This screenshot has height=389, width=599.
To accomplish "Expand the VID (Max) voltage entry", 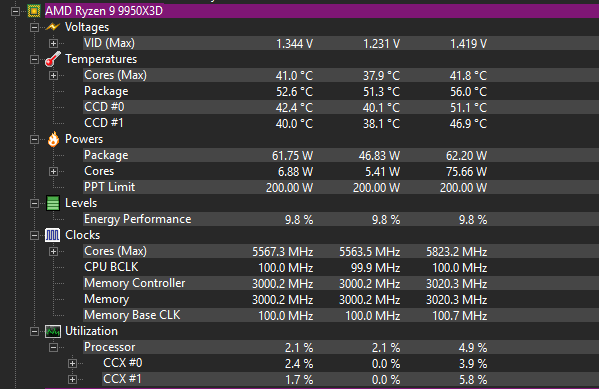I will coord(53,43).
